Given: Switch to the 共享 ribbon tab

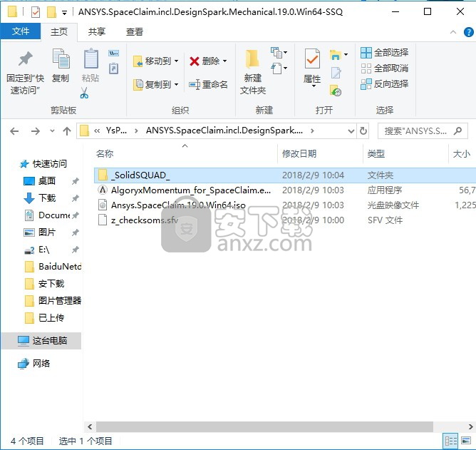Looking at the screenshot, I should [x=96, y=31].
